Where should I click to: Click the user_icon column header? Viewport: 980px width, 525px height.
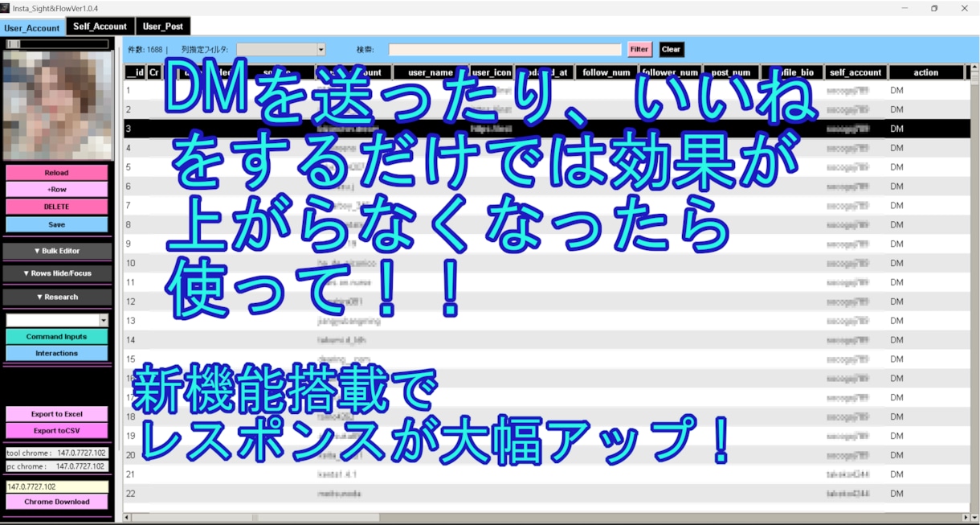(x=492, y=72)
